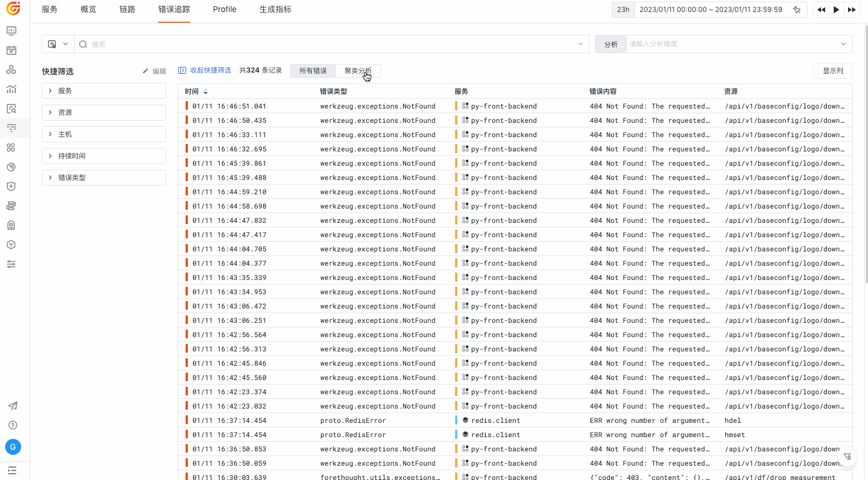Click the floating filter icon at bottom right
The width and height of the screenshot is (868, 480).
click(x=847, y=456)
